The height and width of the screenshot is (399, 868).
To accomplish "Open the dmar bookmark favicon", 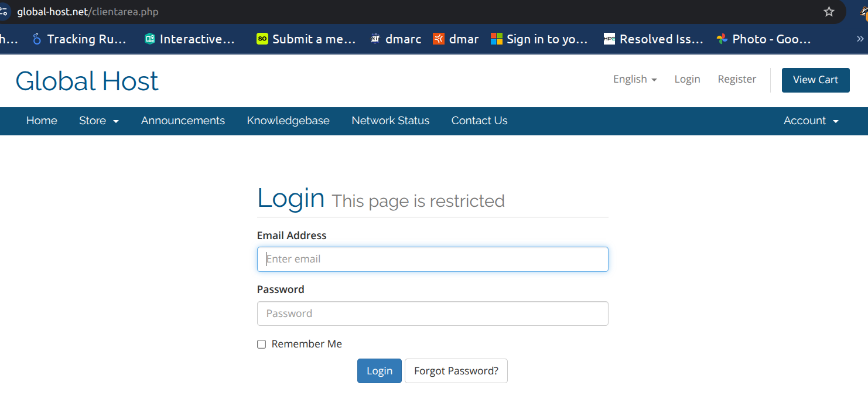I will (x=439, y=39).
